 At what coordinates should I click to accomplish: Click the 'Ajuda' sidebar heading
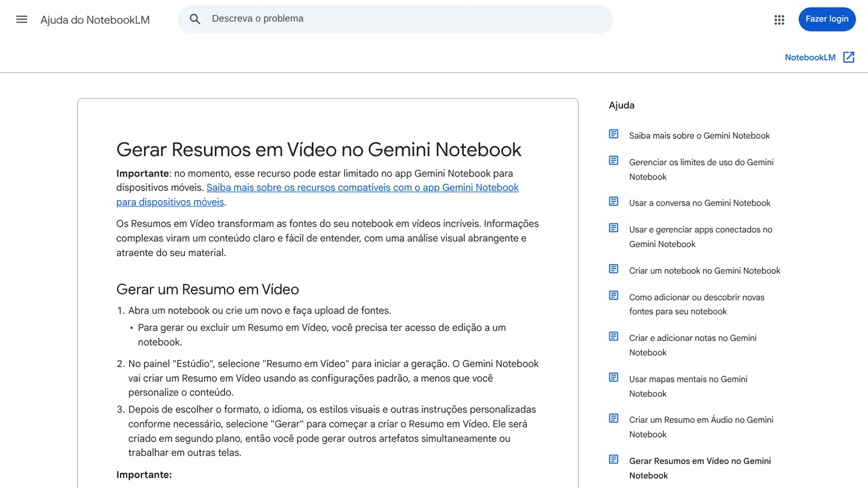point(622,105)
